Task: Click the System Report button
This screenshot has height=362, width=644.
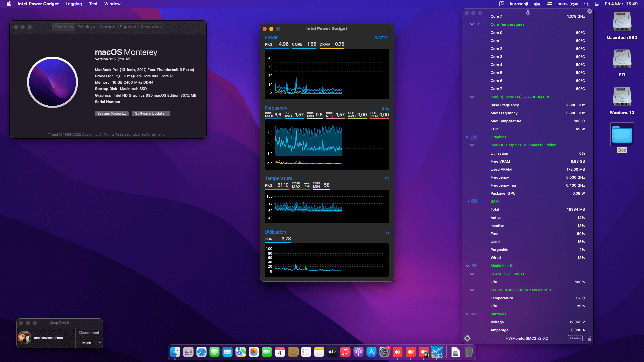Action: [x=111, y=114]
